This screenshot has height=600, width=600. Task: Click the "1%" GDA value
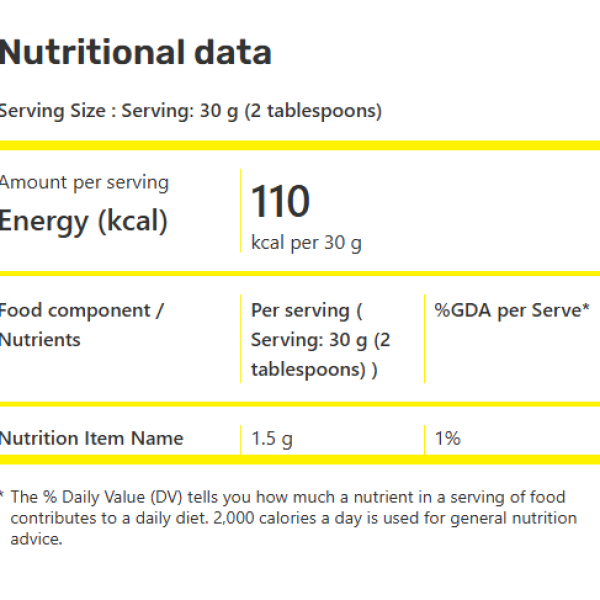[447, 438]
